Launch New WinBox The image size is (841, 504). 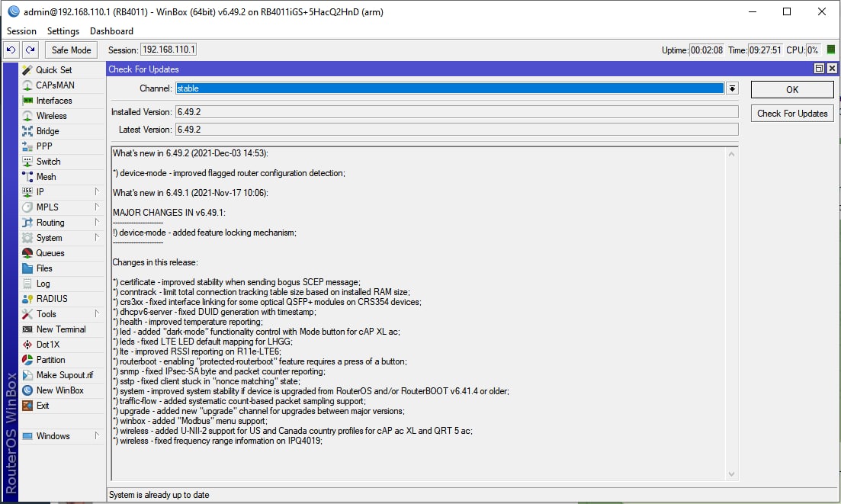[62, 391]
